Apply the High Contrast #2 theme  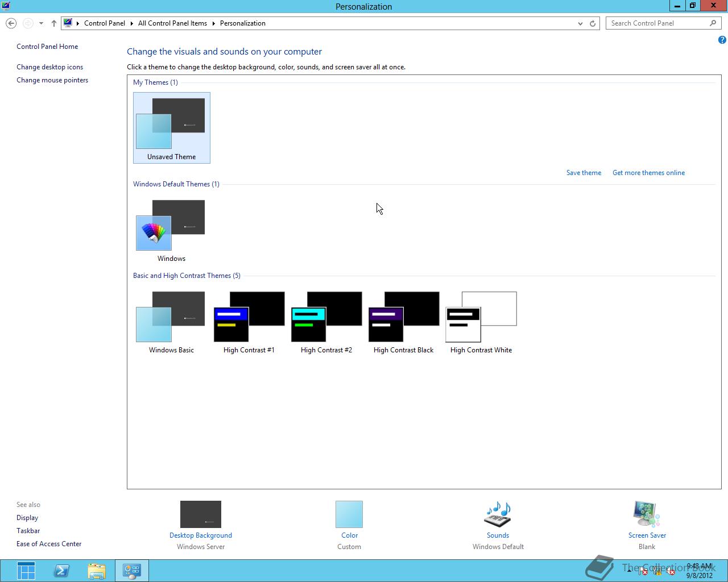pyautogui.click(x=326, y=322)
